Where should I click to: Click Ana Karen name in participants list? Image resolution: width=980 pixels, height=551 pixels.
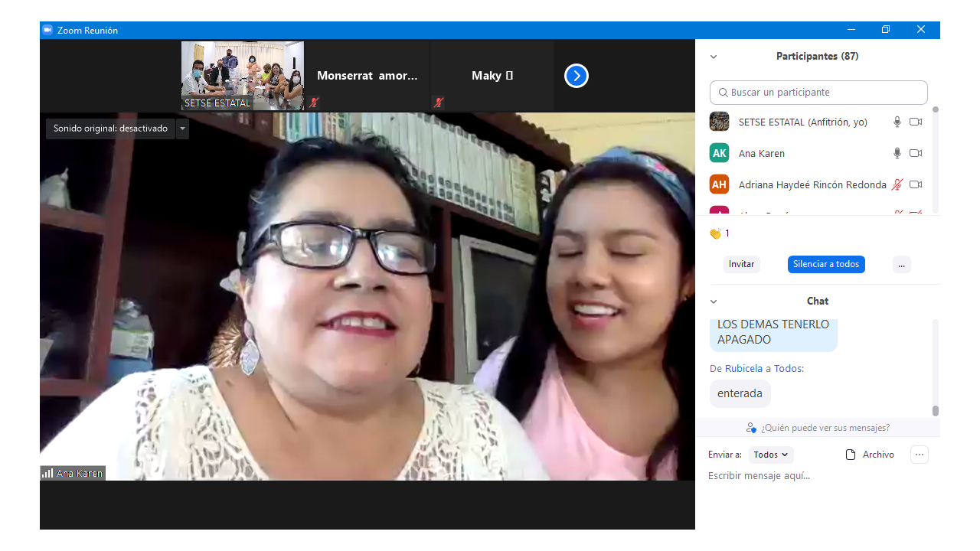(x=762, y=154)
